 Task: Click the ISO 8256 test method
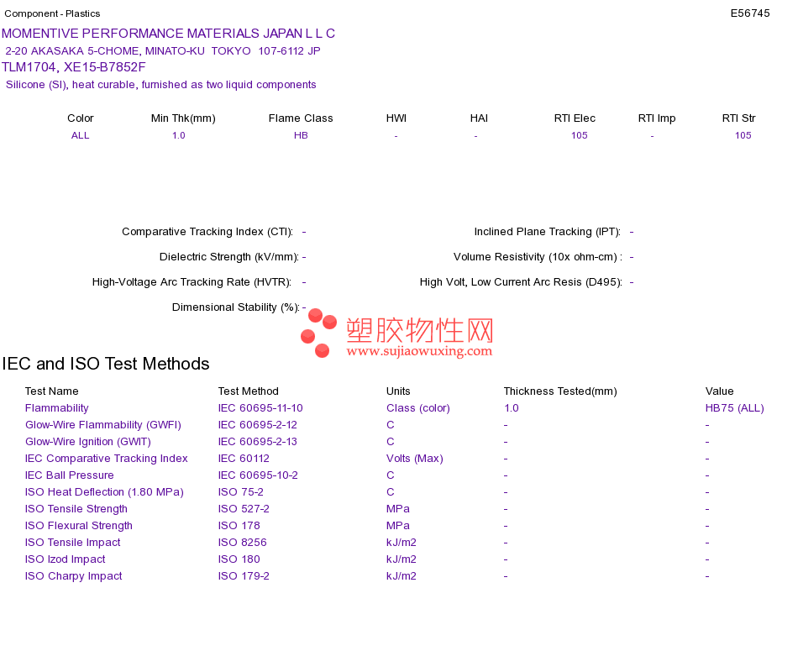click(x=242, y=542)
